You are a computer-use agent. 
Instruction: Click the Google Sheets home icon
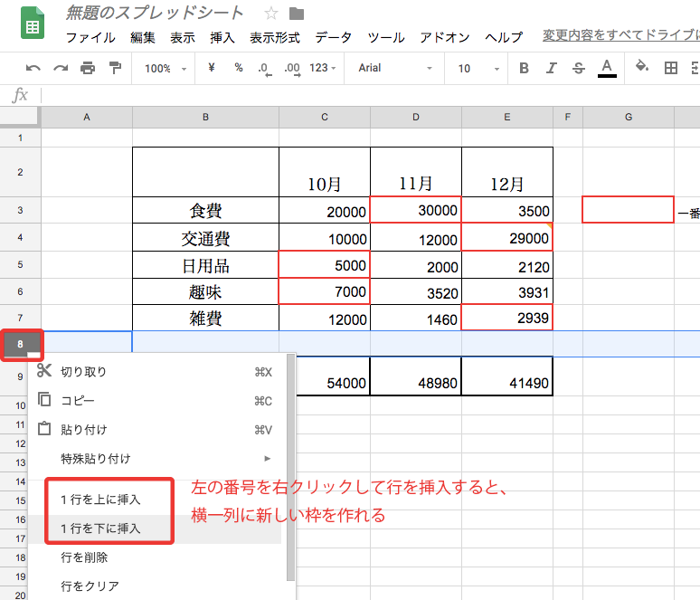tap(33, 25)
